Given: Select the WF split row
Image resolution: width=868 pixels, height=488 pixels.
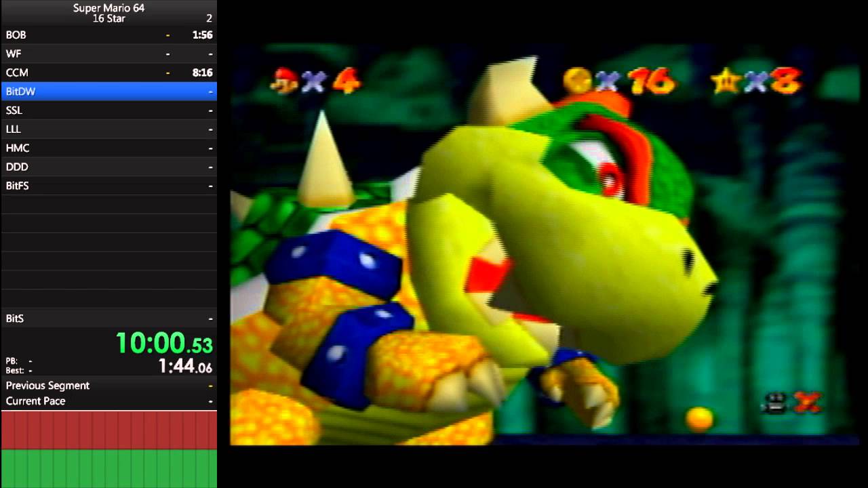Looking at the screenshot, I should click(x=108, y=54).
